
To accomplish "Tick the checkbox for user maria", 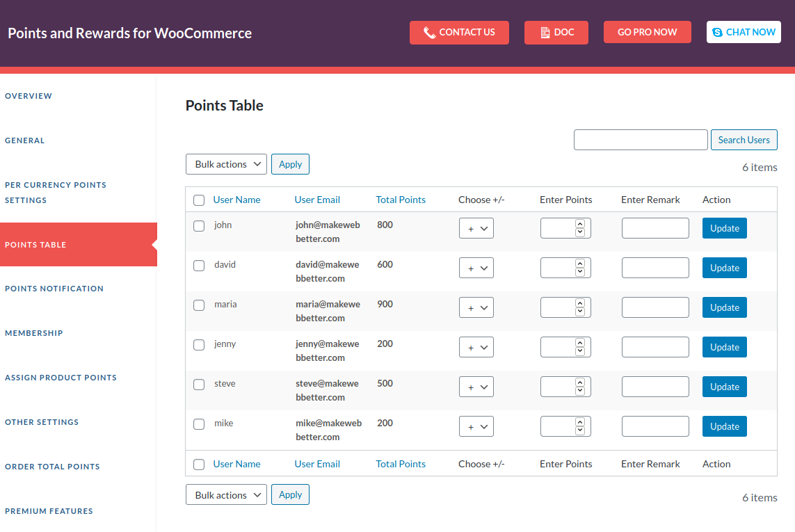I will pyautogui.click(x=199, y=305).
